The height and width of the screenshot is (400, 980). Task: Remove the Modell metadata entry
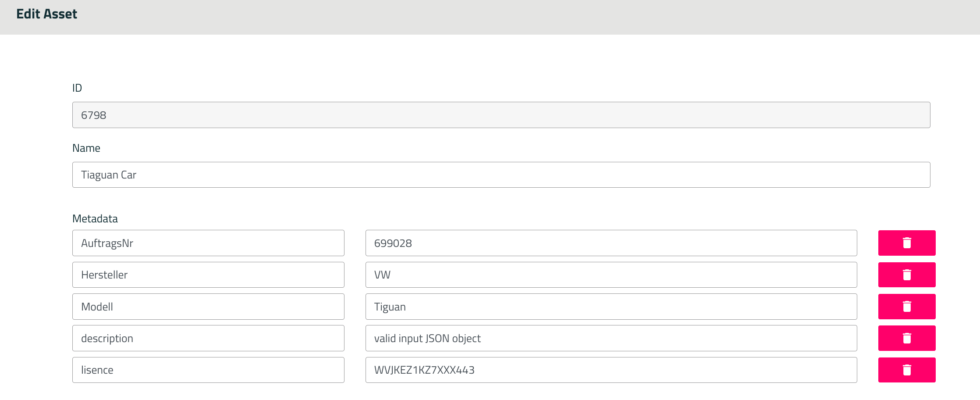(x=906, y=307)
